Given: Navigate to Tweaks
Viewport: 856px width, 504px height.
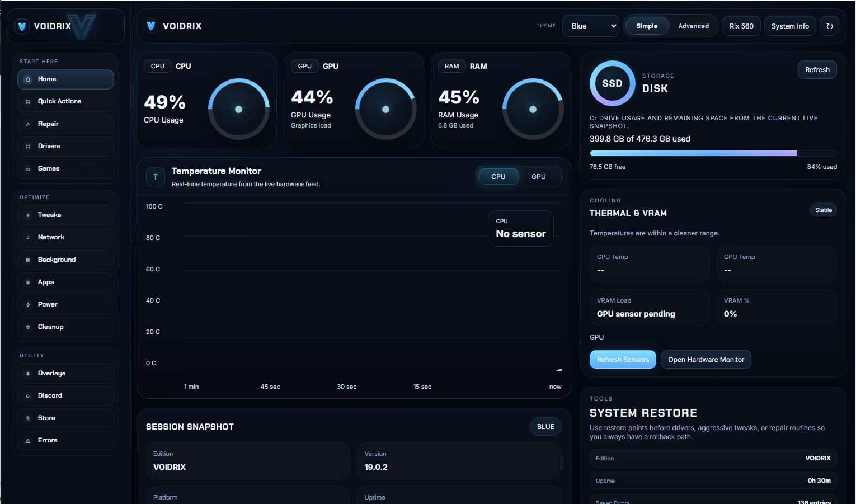Looking at the screenshot, I should point(65,215).
